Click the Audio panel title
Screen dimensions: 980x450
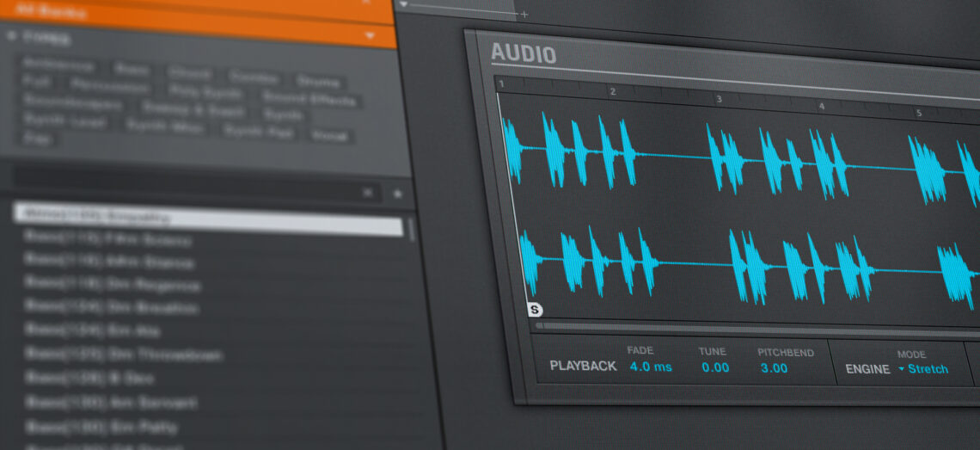(524, 53)
